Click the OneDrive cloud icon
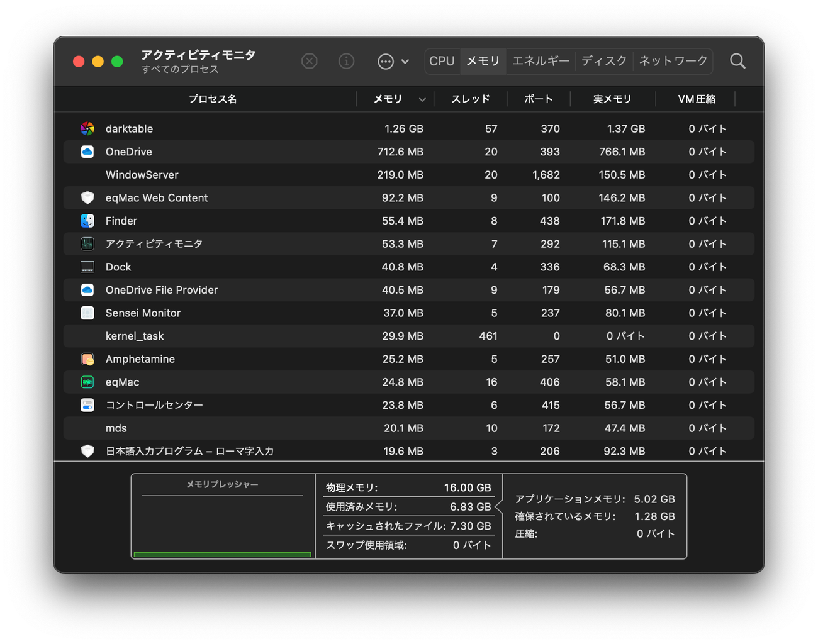 (x=87, y=152)
